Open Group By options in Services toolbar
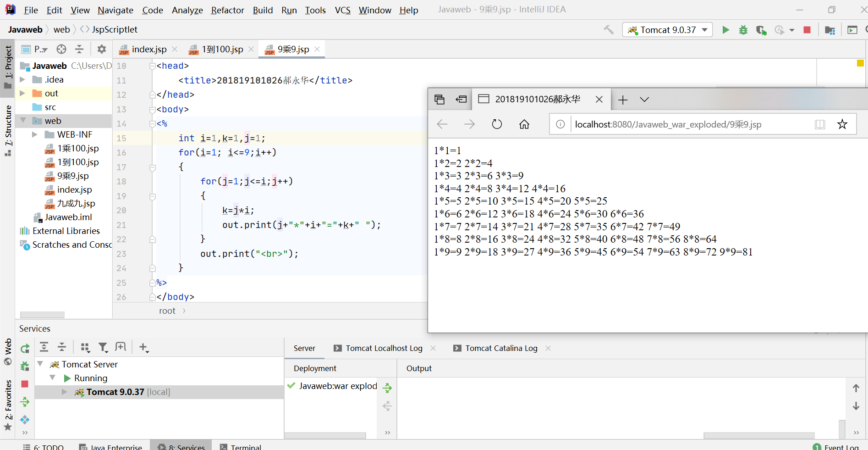Screen dimensions: 868x450 pyautogui.click(x=85, y=347)
